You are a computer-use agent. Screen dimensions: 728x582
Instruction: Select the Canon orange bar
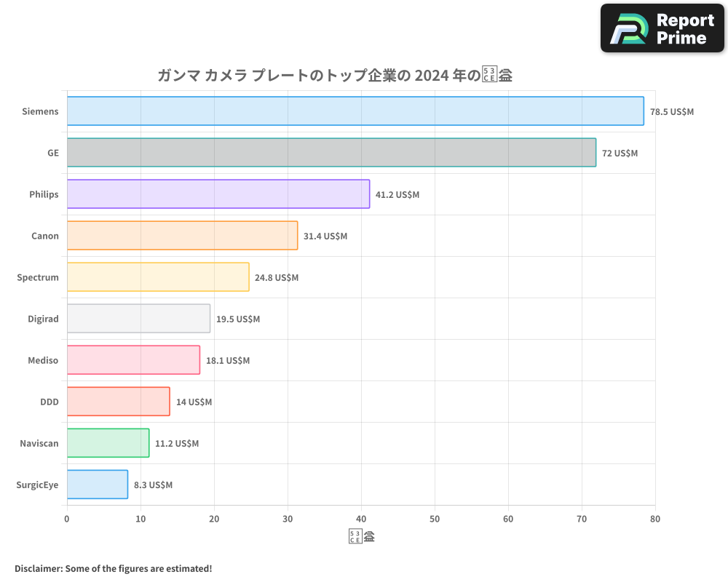coord(182,236)
